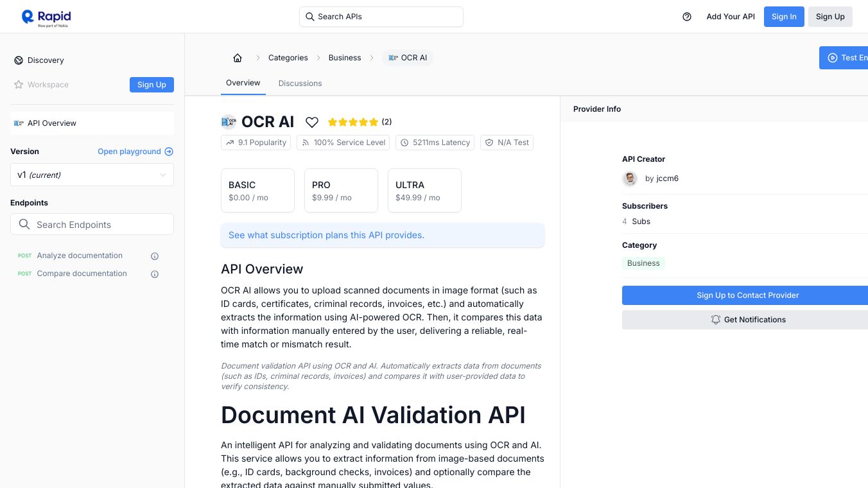Click See what subscription plans link

click(x=326, y=235)
